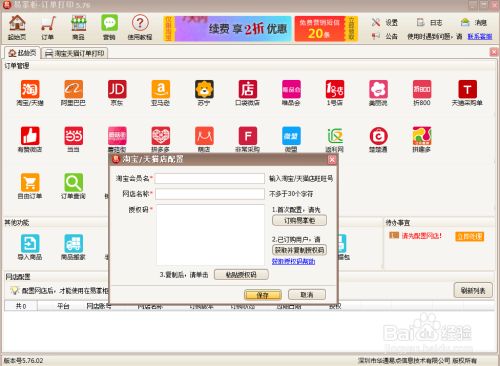Open the 起始页 home icon in toolbar
500x366 pixels.
click(x=17, y=27)
